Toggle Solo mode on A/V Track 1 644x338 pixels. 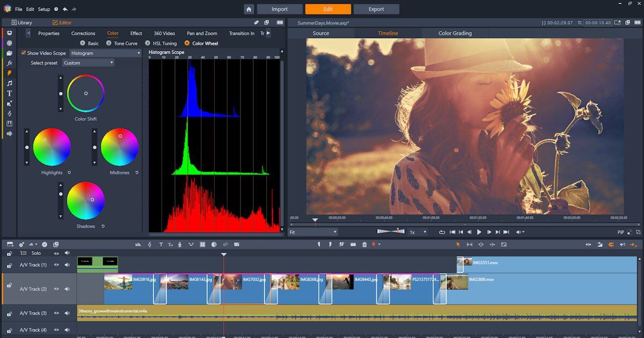35,253
